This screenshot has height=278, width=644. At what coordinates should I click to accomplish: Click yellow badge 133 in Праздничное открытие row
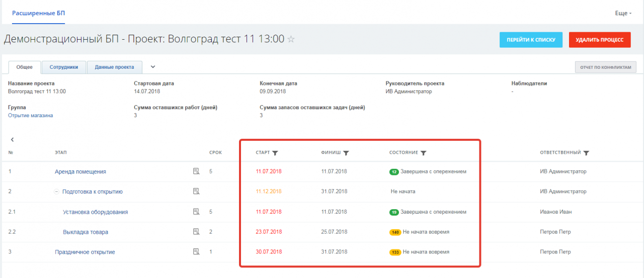click(395, 252)
